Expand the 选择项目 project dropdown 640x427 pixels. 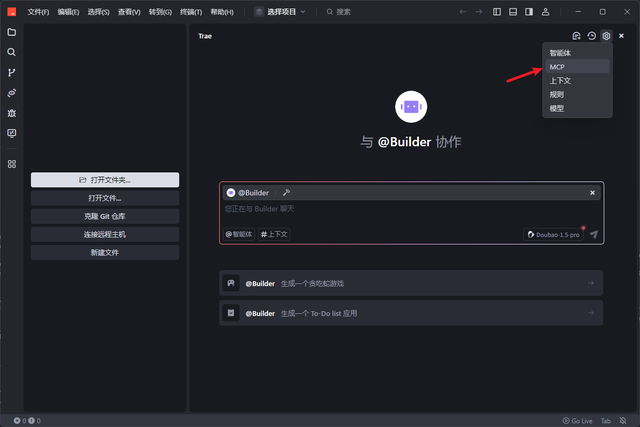pos(280,12)
